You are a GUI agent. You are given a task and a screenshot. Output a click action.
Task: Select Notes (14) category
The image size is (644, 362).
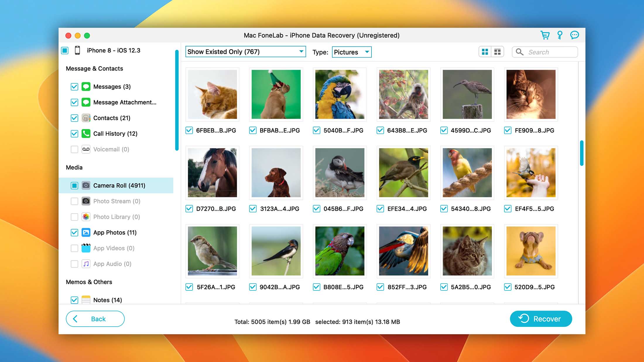[x=107, y=300]
